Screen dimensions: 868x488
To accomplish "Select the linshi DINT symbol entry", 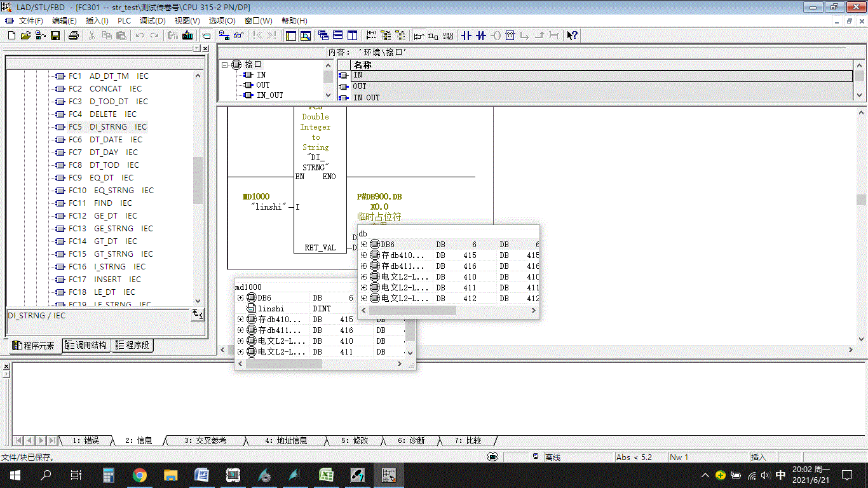I will 271,309.
